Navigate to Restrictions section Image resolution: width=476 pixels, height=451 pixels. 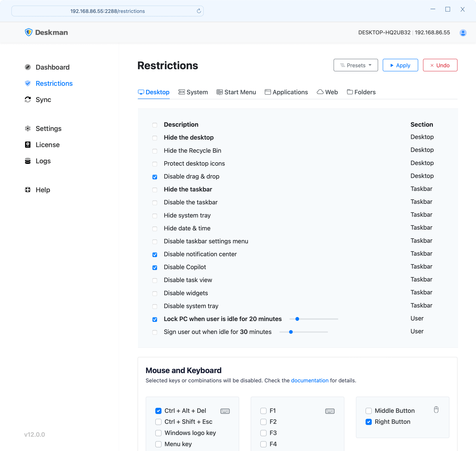(54, 83)
